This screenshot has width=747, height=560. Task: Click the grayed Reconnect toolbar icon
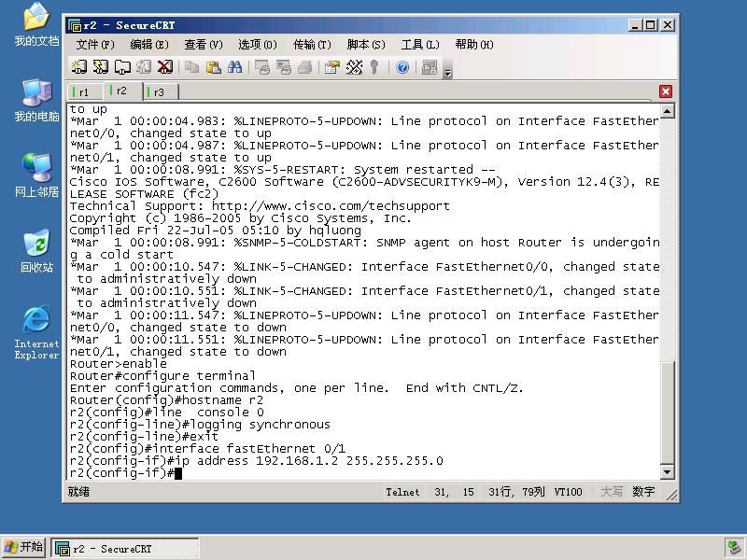pos(144,67)
